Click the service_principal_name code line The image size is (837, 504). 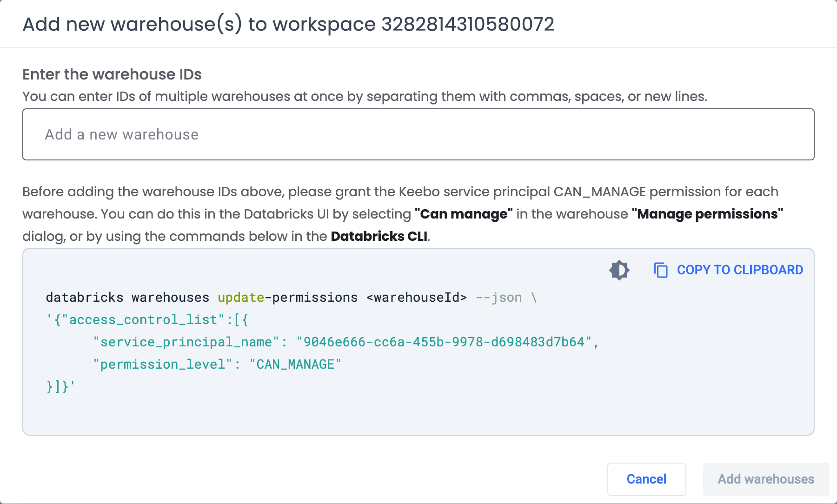coord(346,342)
